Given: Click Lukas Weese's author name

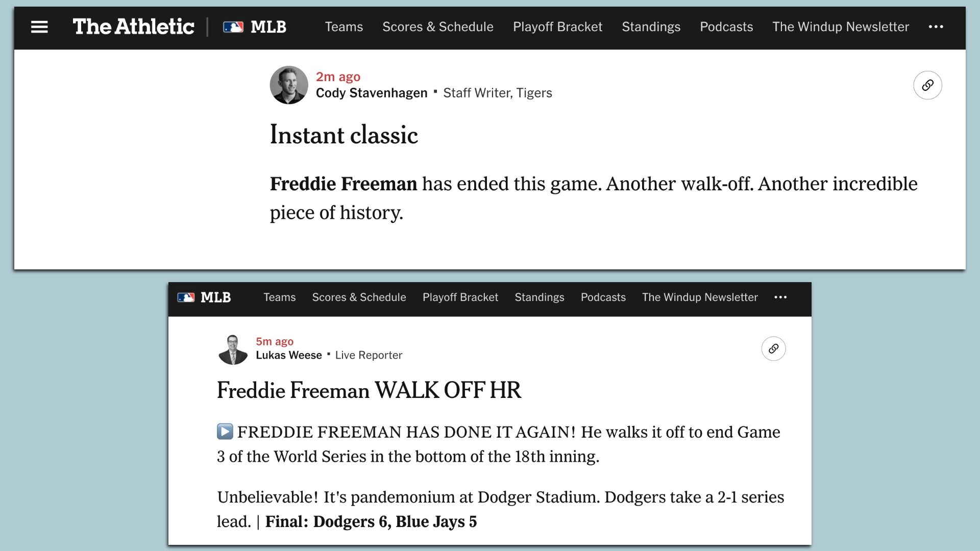Looking at the screenshot, I should coord(289,355).
